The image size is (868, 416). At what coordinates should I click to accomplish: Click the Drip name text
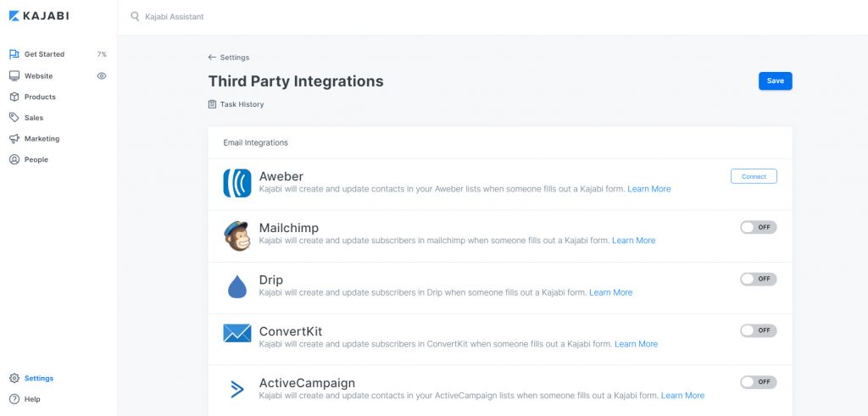[271, 280]
